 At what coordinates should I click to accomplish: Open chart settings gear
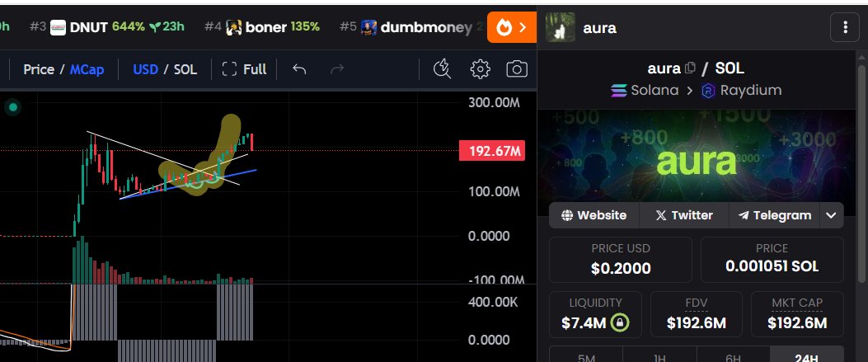coord(480,69)
